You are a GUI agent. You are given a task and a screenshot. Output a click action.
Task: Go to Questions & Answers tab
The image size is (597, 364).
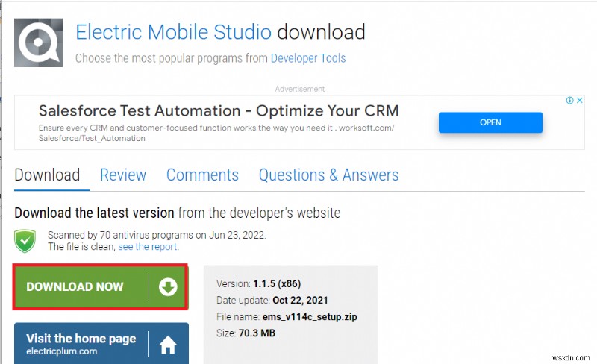tap(328, 175)
